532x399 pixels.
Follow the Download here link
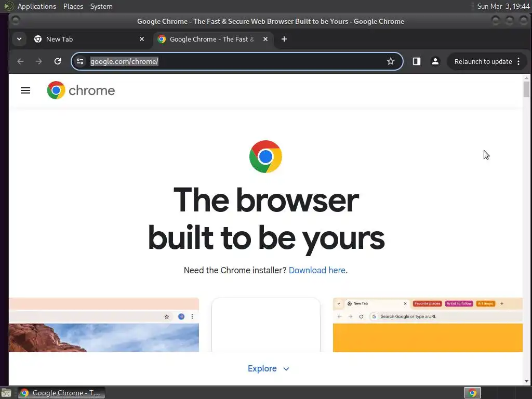tap(317, 270)
